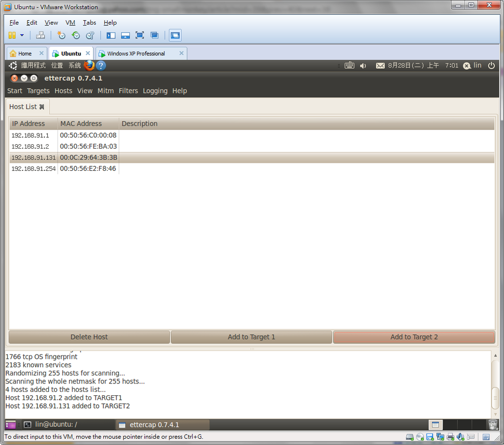Click MAC address 00:50:56:C0:00:08

tap(88, 135)
